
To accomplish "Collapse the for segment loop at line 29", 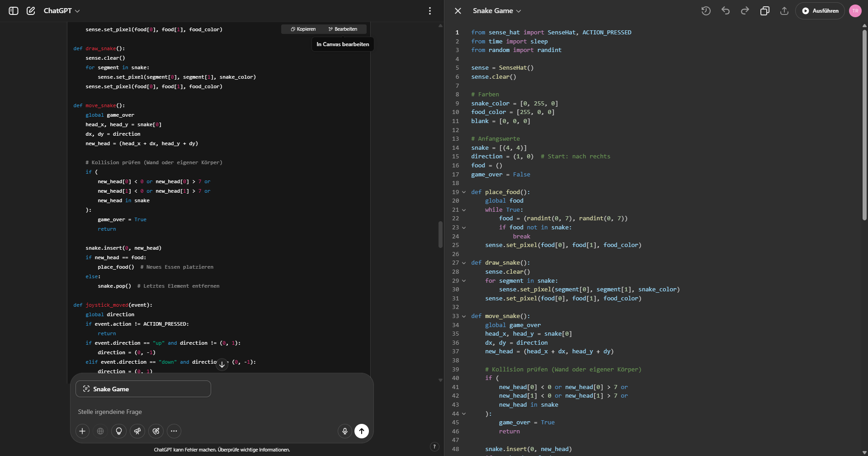I will pos(464,281).
